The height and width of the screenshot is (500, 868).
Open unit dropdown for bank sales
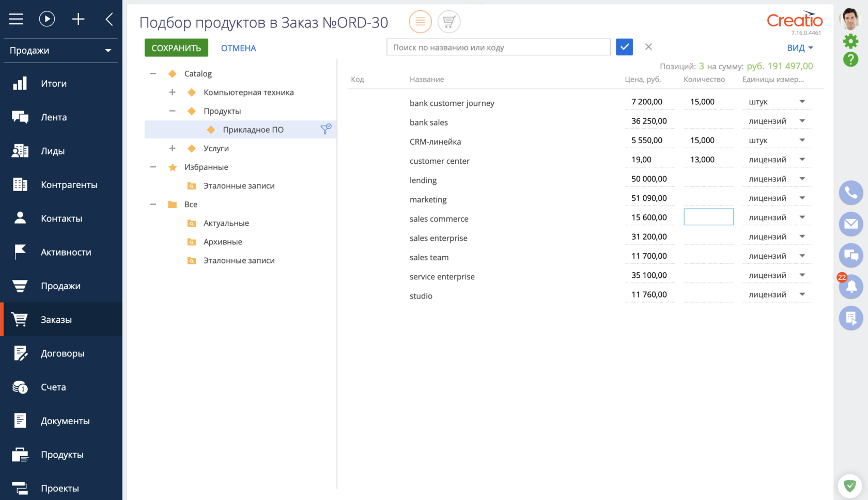pyautogui.click(x=802, y=121)
